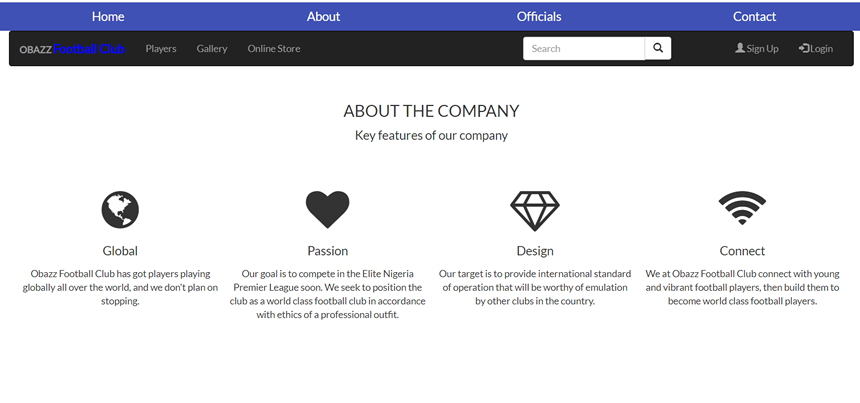Visit the Gallery link

pyautogui.click(x=212, y=49)
